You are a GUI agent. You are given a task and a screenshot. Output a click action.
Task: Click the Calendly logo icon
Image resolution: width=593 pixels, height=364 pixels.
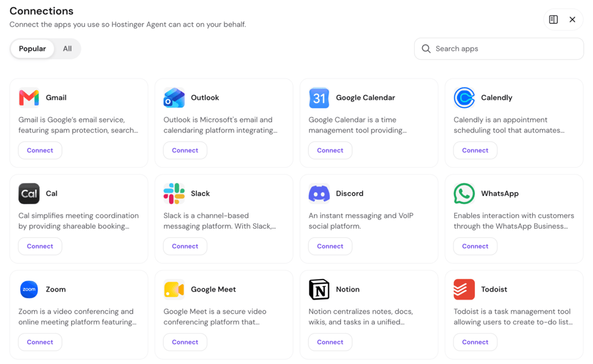[464, 98]
